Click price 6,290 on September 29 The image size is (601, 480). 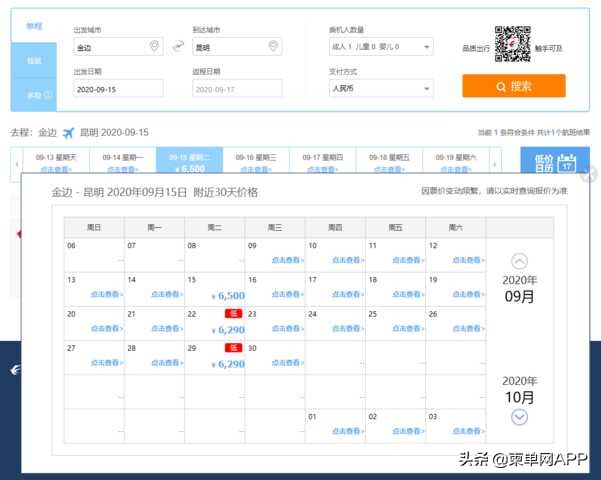(228, 364)
